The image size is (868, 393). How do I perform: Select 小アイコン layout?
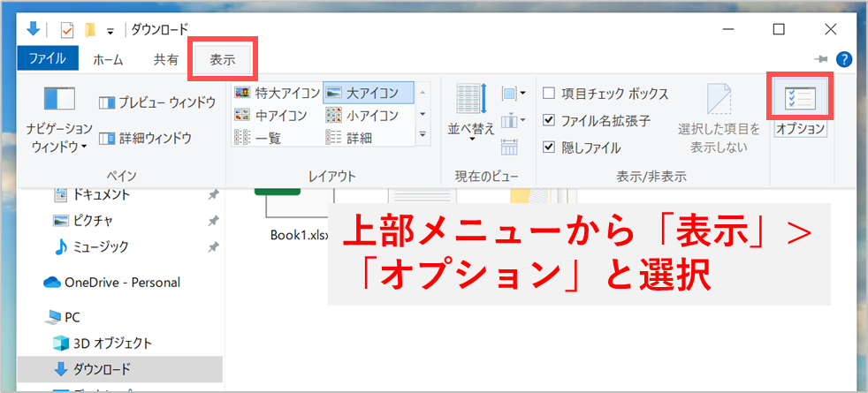click(362, 115)
